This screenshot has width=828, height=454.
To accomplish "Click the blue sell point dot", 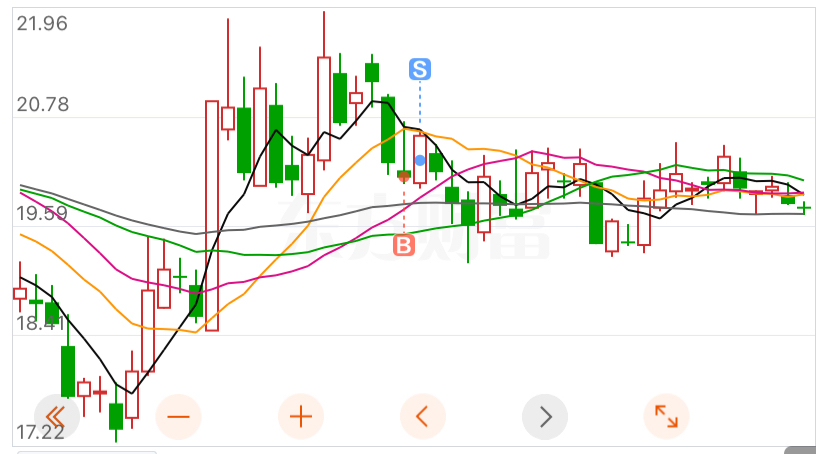I will pyautogui.click(x=420, y=160).
